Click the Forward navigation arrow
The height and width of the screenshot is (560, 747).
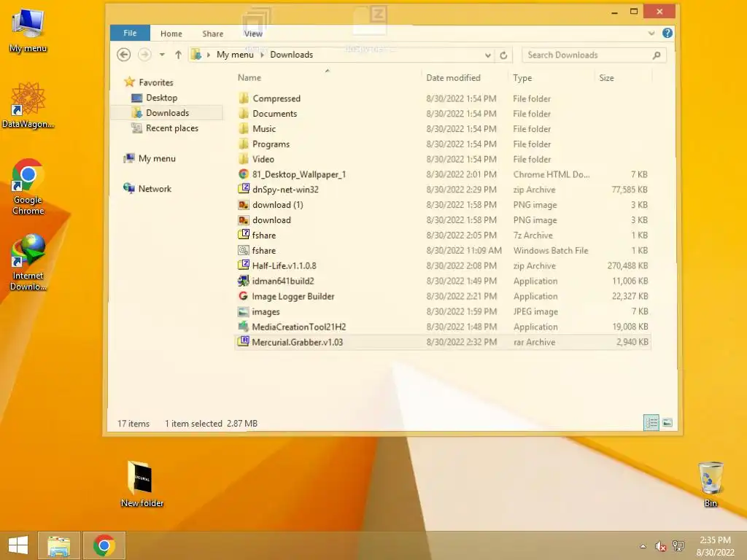click(144, 55)
